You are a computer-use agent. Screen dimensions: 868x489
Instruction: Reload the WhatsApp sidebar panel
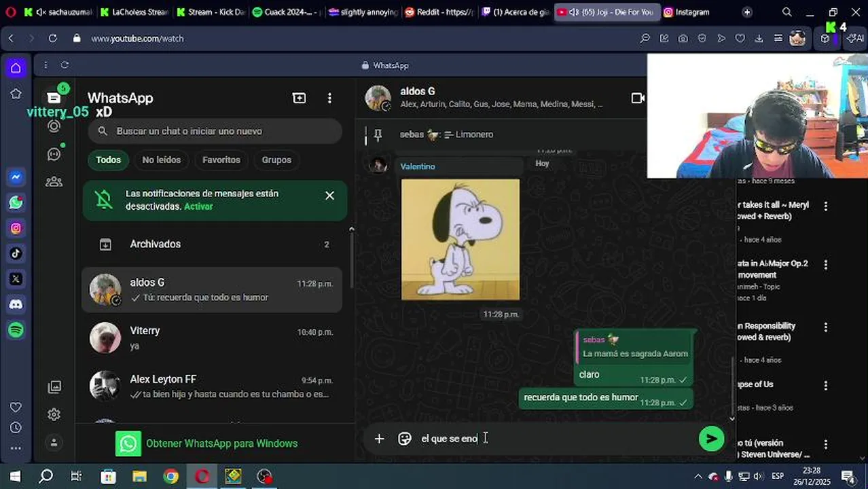pos(65,65)
